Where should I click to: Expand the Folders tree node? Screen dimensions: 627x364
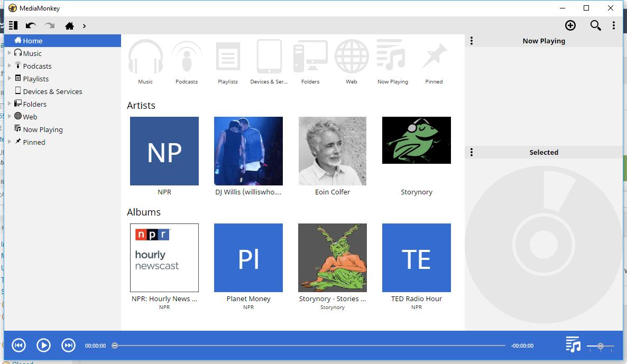(x=10, y=104)
